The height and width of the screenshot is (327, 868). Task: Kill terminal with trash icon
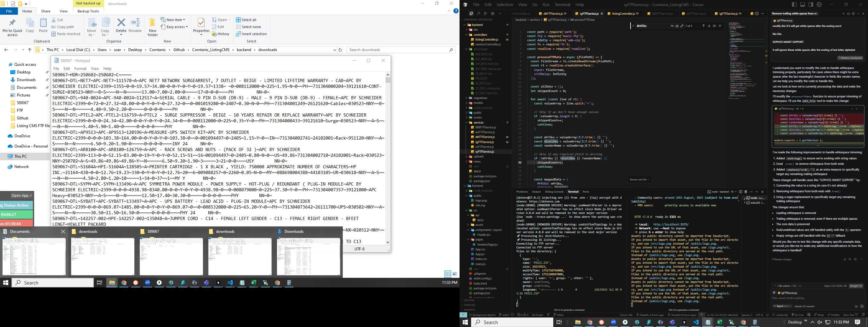tap(745, 192)
